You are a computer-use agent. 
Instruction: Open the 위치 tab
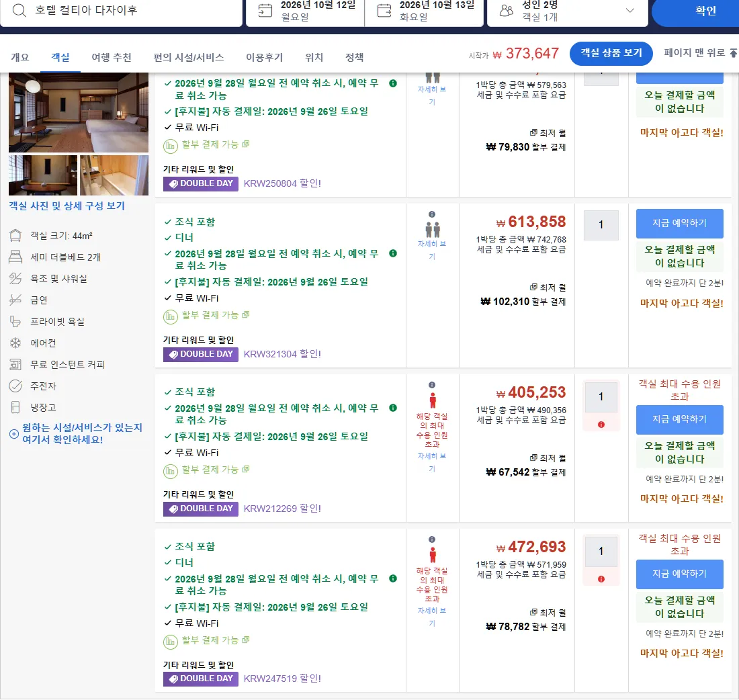(x=314, y=57)
